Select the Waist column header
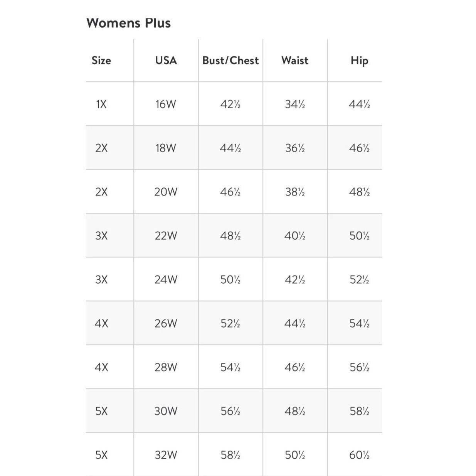The width and height of the screenshot is (476, 476). pos(295,61)
